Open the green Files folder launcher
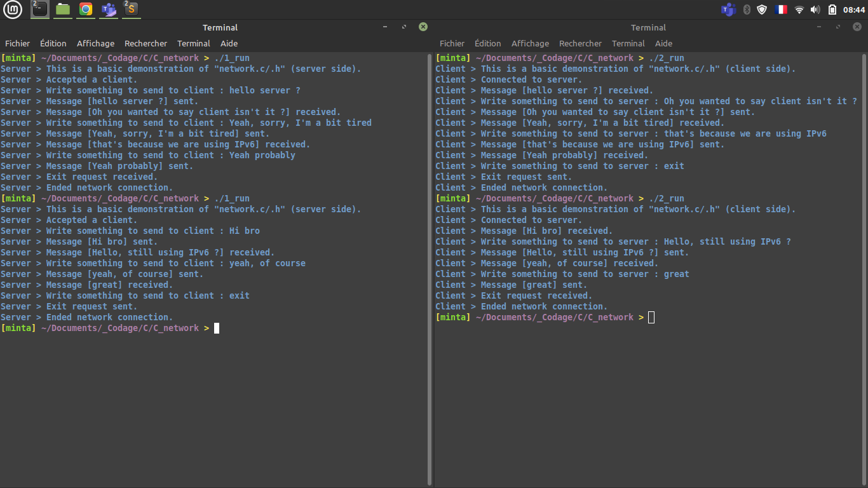Screen dimensions: 868x488 click(62, 9)
